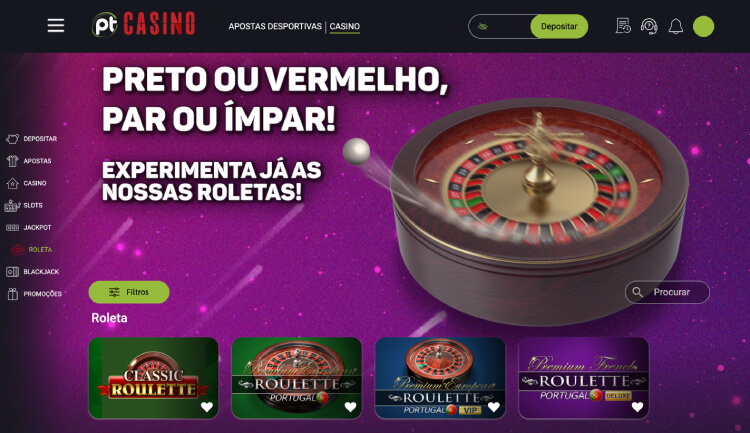Favorite Premium French Roulette Deluxe

pyautogui.click(x=637, y=407)
